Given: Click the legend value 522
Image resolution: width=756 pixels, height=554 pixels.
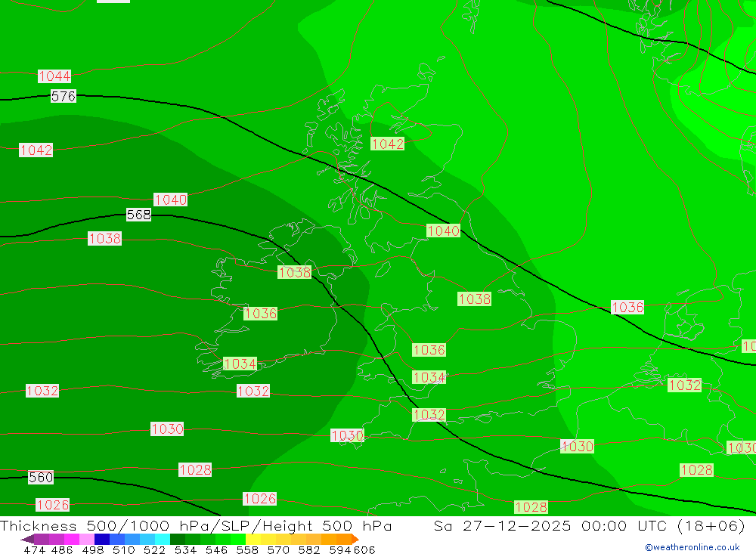Looking at the screenshot, I should click(x=154, y=550).
